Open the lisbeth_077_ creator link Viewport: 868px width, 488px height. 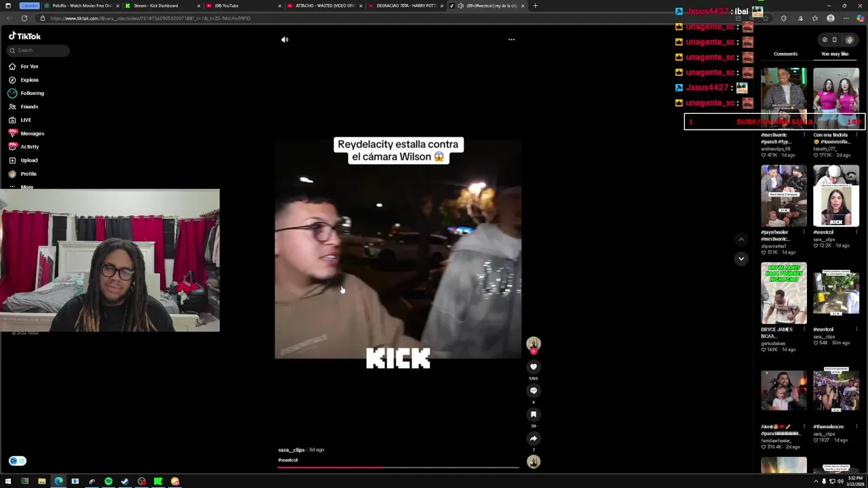point(825,149)
